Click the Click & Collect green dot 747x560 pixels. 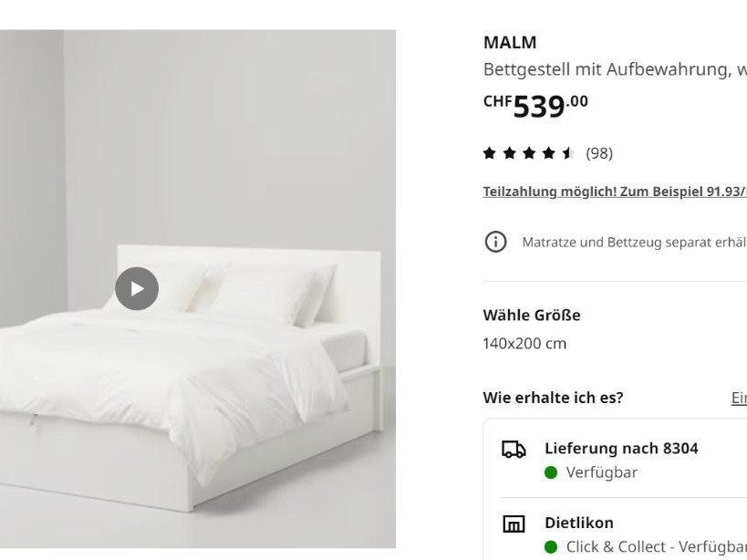click(x=550, y=547)
